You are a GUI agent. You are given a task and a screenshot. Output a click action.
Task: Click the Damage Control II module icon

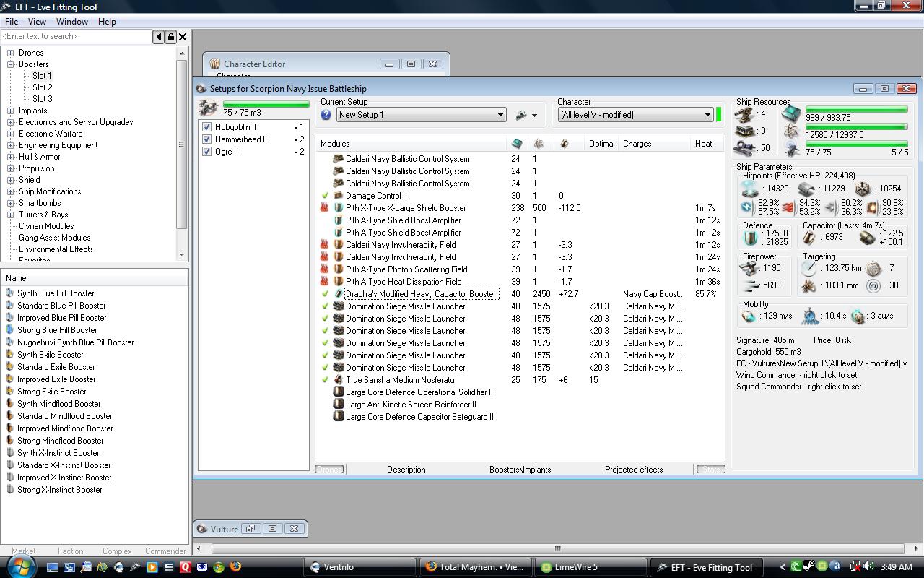click(338, 196)
